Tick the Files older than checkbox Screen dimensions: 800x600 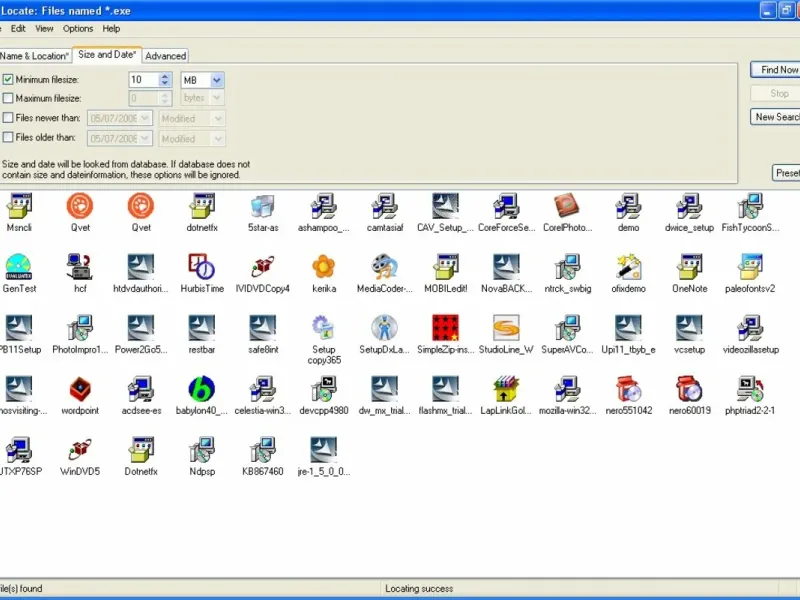tap(8, 137)
